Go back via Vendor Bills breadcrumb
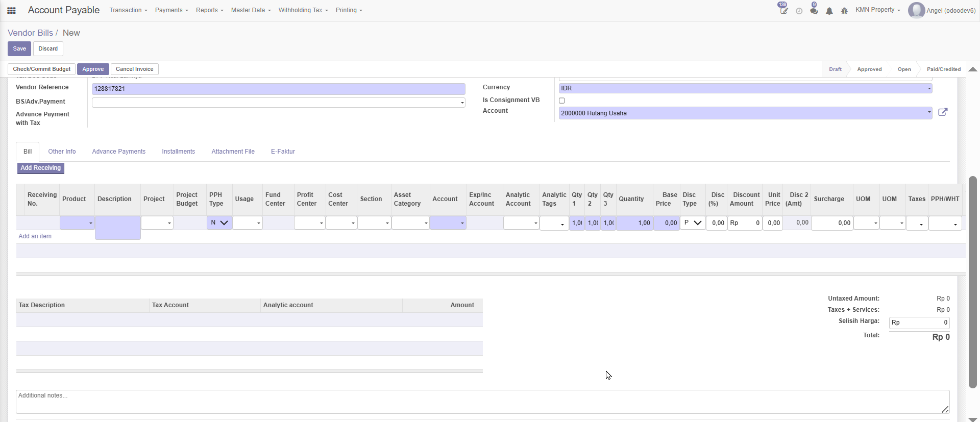Image resolution: width=980 pixels, height=422 pixels. [x=30, y=33]
